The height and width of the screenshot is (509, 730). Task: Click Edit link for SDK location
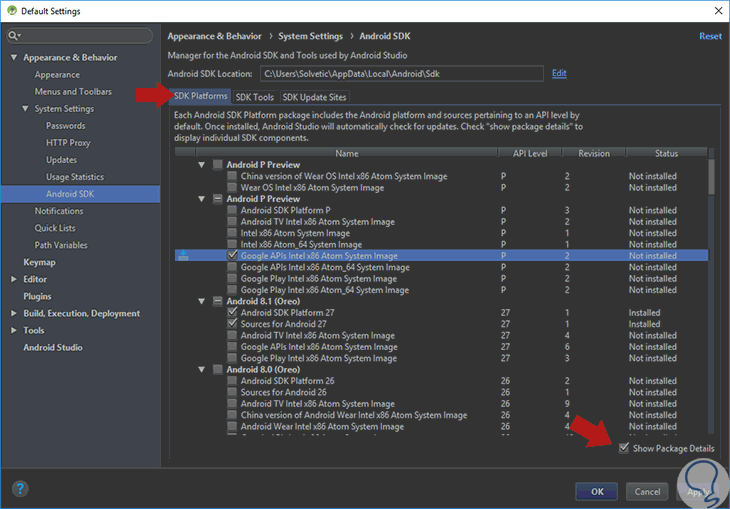coord(559,73)
